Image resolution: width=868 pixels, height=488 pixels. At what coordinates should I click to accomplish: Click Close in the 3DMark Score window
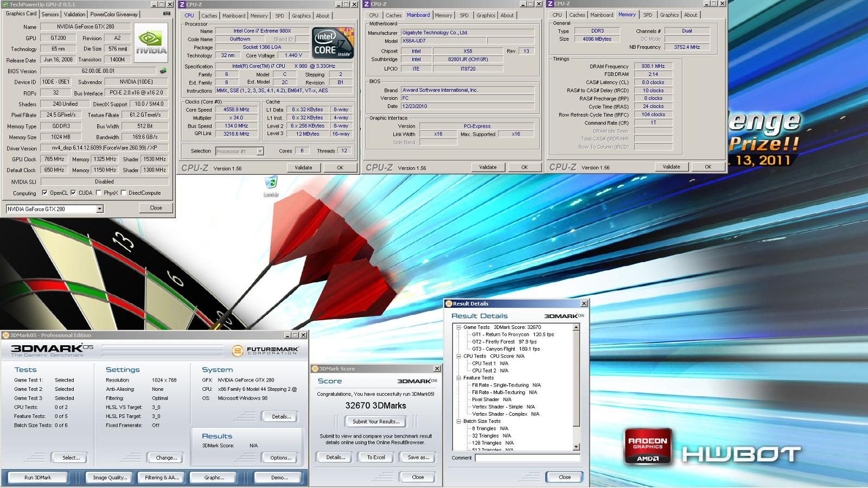click(x=418, y=477)
